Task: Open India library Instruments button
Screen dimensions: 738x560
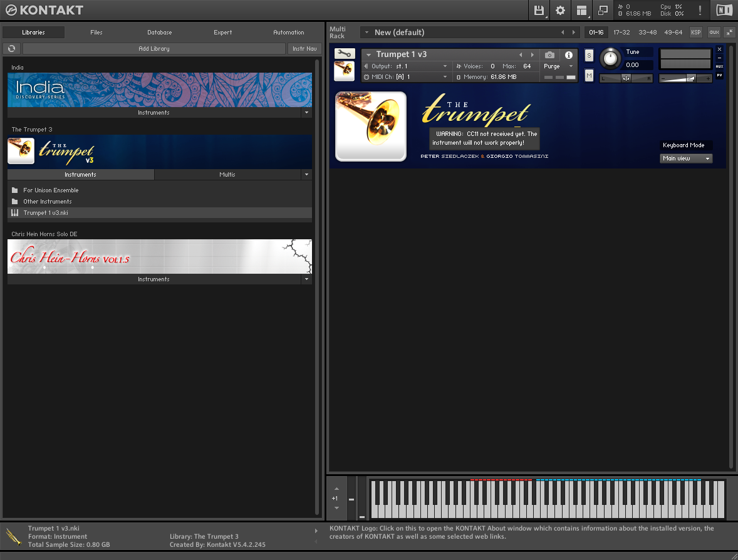Action: (154, 113)
